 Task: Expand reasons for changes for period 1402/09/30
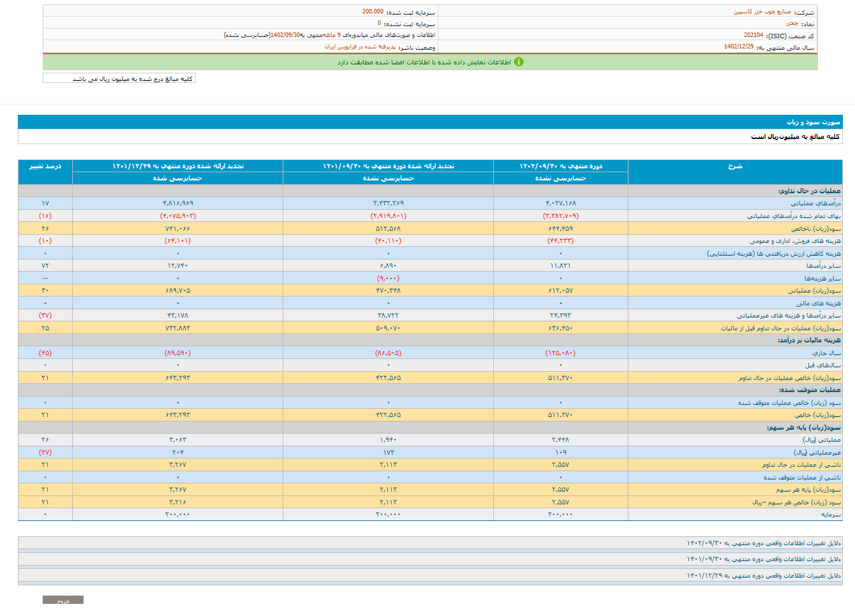[x=763, y=543]
